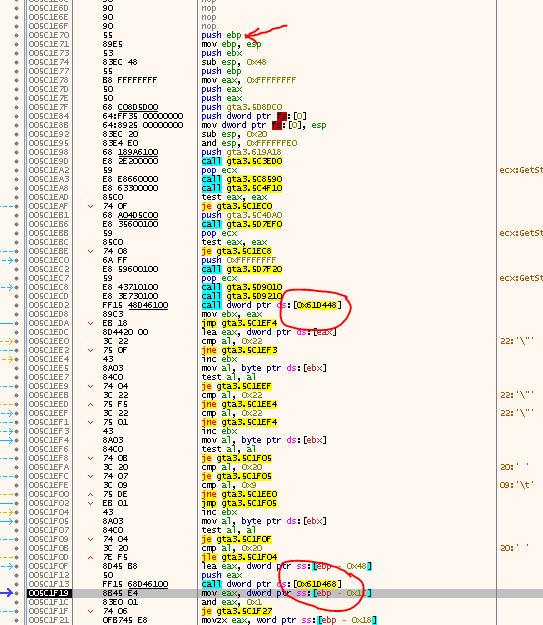Toggle breakpoint dot on row 005C1F13

16,584
